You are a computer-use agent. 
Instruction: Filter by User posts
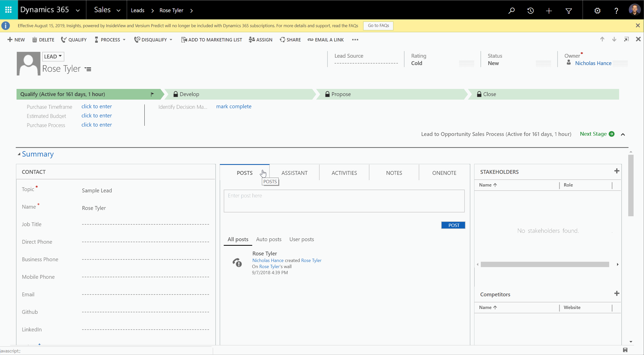302,239
